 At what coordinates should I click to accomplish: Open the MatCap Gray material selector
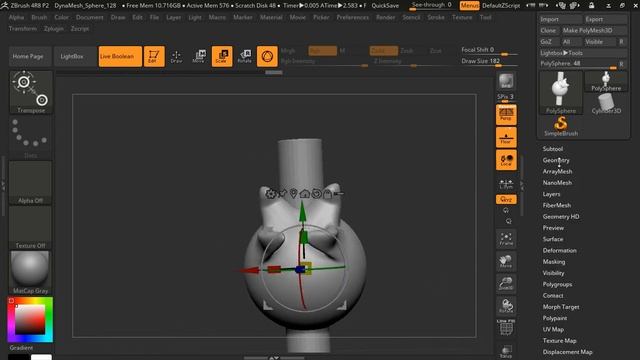[x=31, y=273]
